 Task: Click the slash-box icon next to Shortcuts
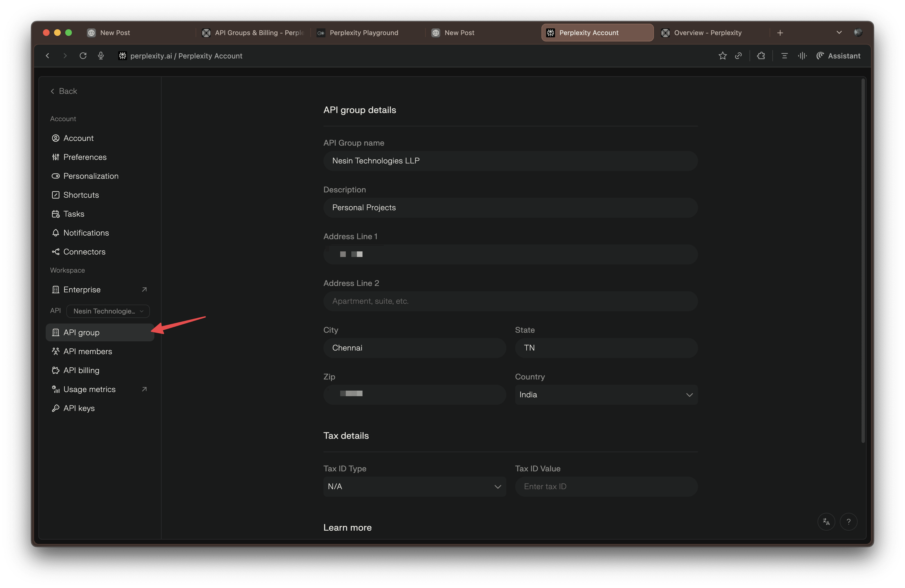[x=55, y=195]
